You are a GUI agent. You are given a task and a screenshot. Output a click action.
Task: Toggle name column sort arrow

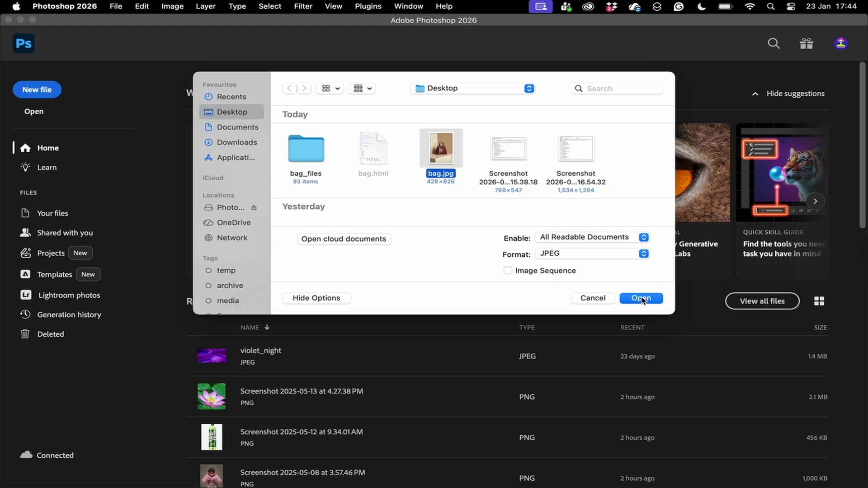(x=267, y=327)
